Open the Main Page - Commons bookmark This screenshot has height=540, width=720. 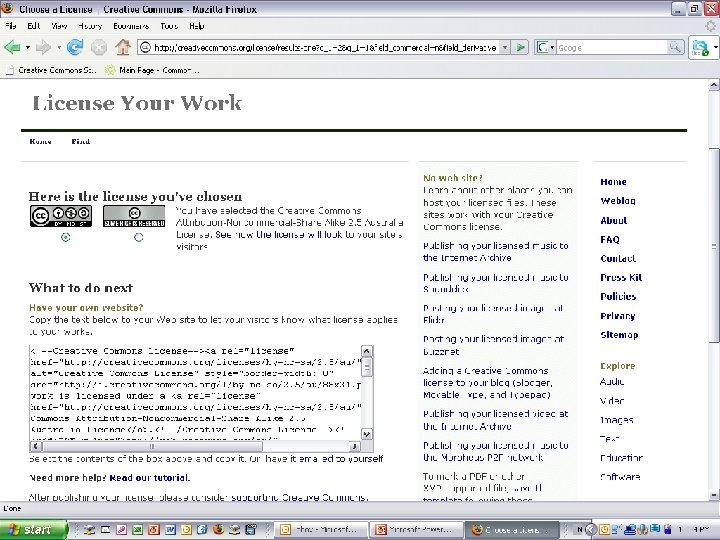tap(152, 70)
